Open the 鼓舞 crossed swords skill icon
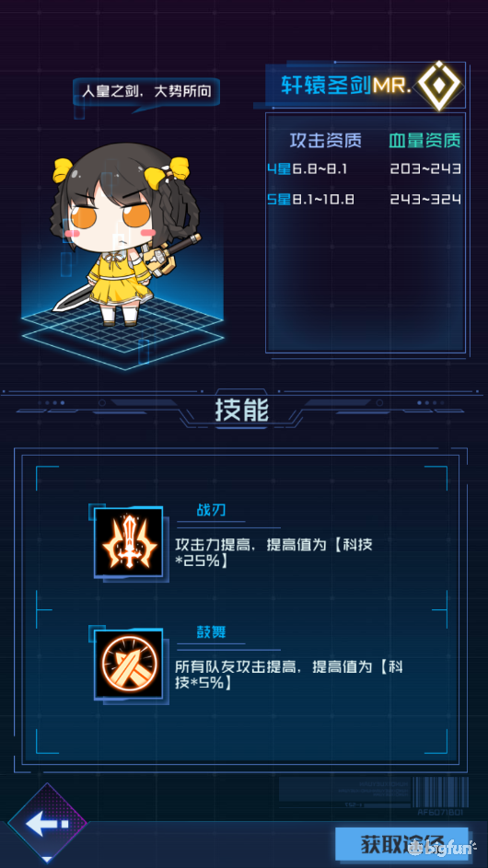 [x=129, y=663]
